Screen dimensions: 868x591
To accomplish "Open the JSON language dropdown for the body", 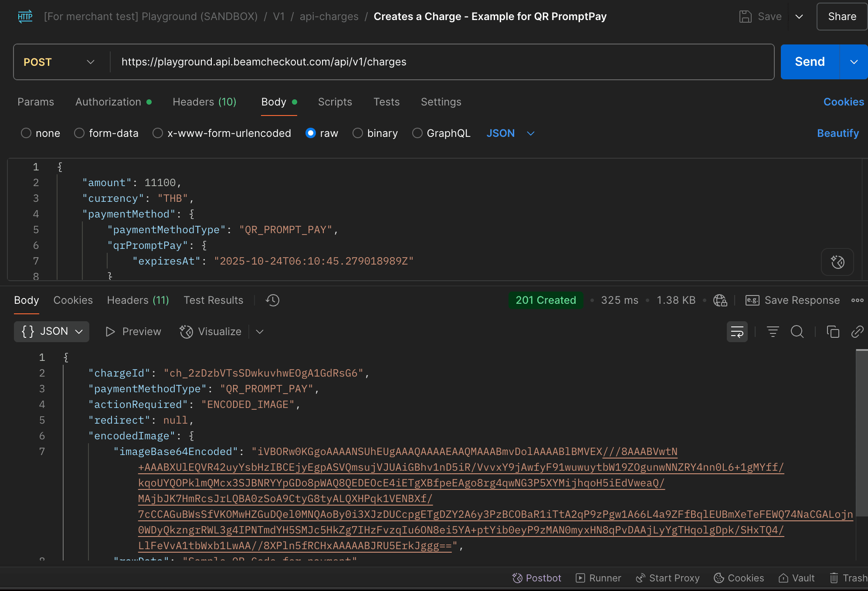I will (x=510, y=133).
